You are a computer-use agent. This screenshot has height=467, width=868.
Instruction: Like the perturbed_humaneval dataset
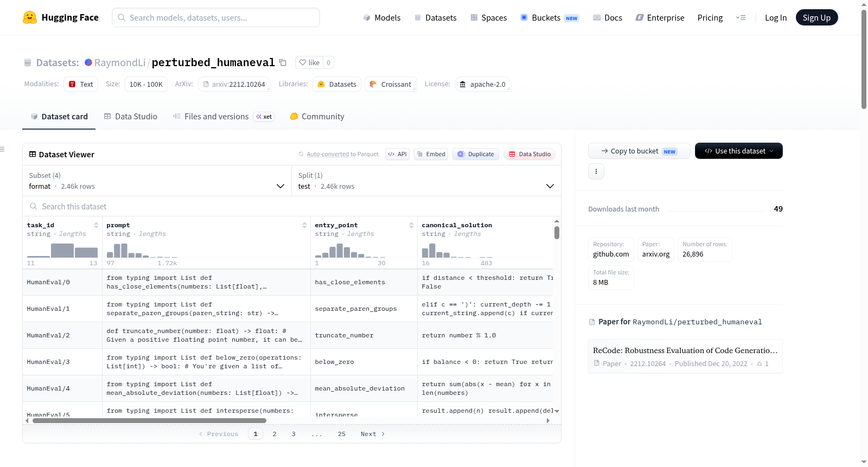(309, 62)
